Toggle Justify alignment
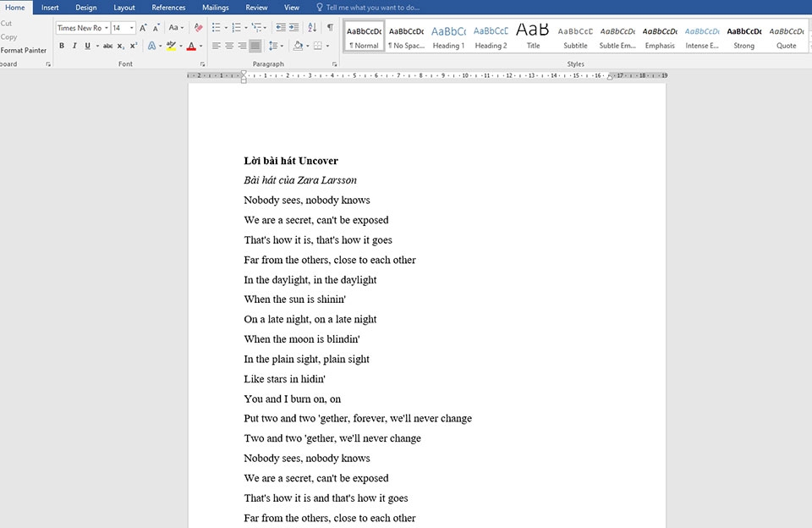This screenshot has height=528, width=812. pos(255,46)
